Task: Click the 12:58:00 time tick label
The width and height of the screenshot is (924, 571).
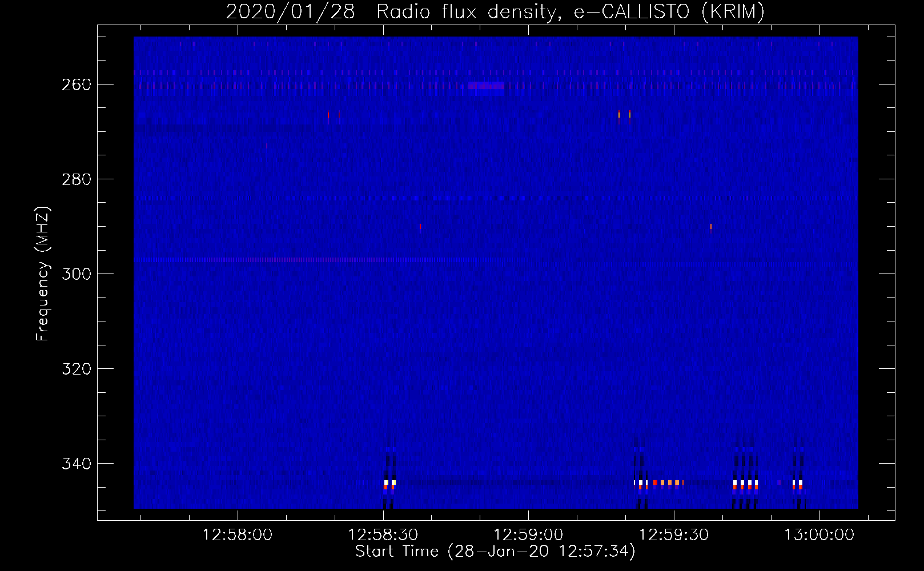Action: pyautogui.click(x=238, y=535)
